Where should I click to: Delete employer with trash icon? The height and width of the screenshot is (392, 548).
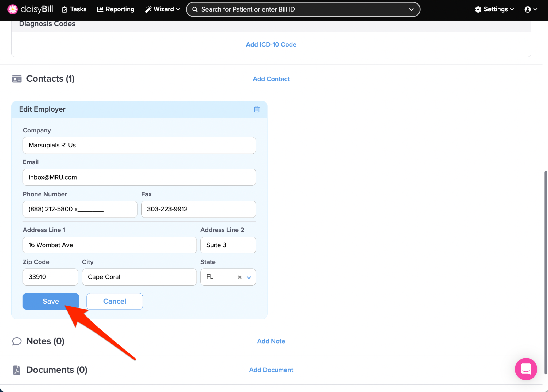click(257, 109)
